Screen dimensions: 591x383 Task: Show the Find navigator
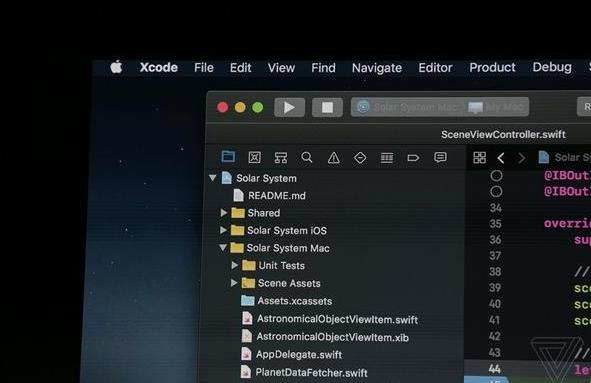pyautogui.click(x=307, y=157)
